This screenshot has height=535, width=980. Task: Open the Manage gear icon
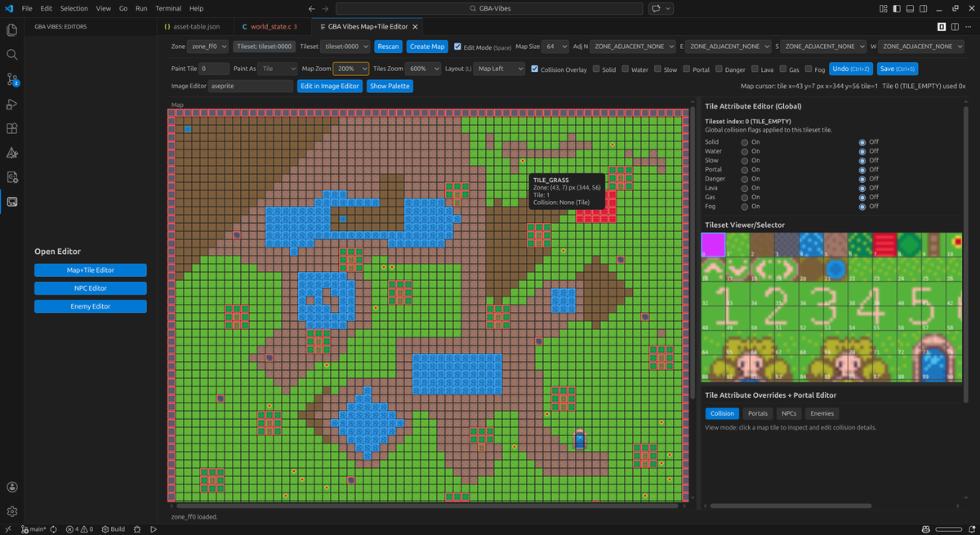12,511
